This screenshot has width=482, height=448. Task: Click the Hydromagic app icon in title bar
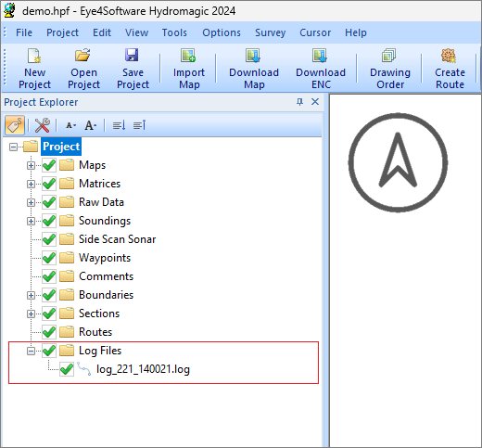10,10
